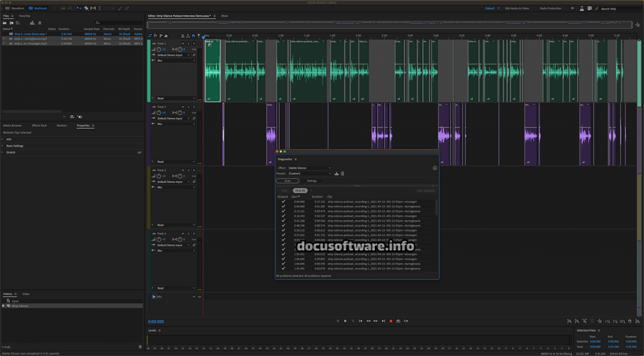Open the Favorites tab
The image size is (644, 356).
[25, 16]
